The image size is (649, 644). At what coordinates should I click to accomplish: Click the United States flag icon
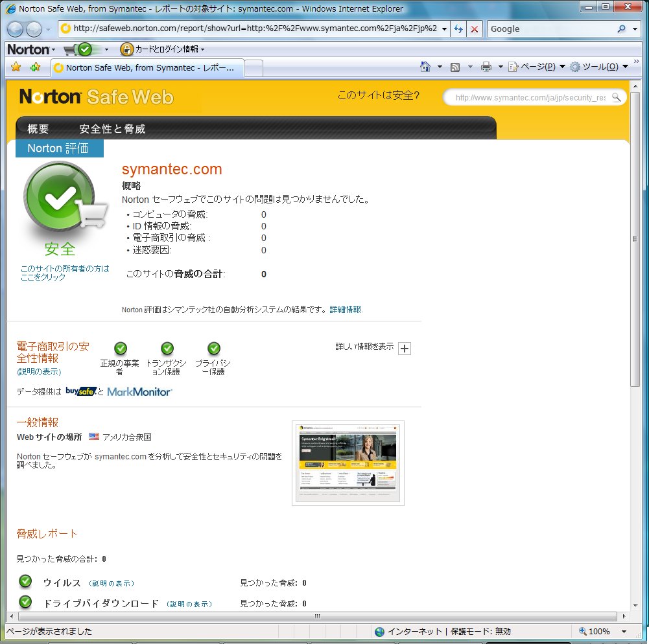coord(94,437)
